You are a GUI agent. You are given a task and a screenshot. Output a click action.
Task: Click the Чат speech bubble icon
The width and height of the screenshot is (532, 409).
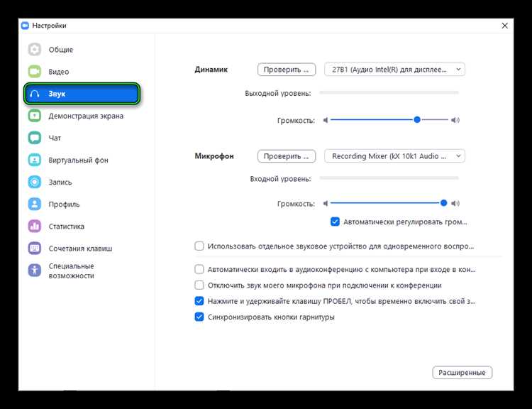(35, 138)
